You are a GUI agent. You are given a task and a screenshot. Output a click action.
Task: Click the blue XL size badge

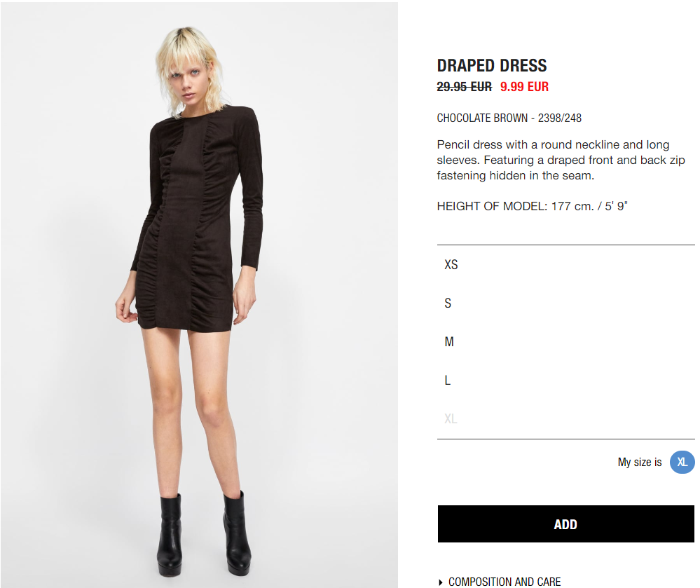[682, 462]
